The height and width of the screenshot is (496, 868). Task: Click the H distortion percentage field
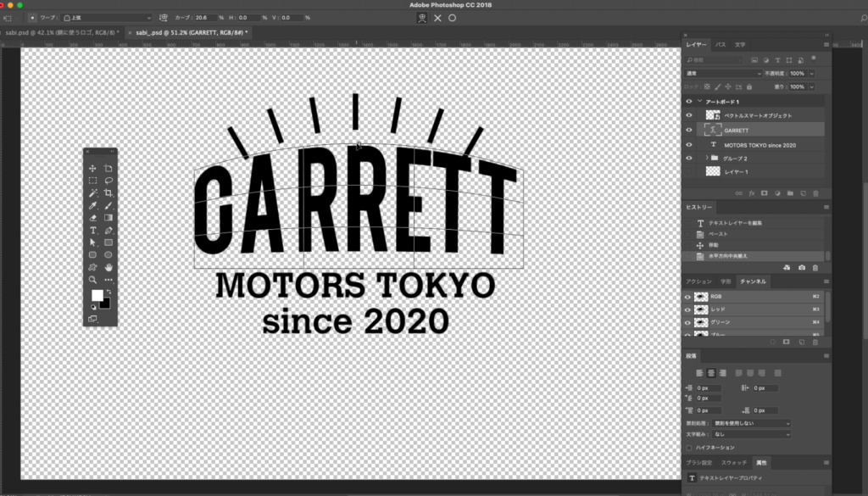(x=249, y=18)
